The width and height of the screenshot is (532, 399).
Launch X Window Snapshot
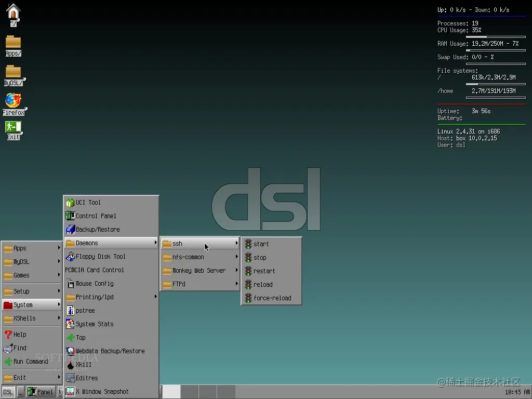point(111,392)
